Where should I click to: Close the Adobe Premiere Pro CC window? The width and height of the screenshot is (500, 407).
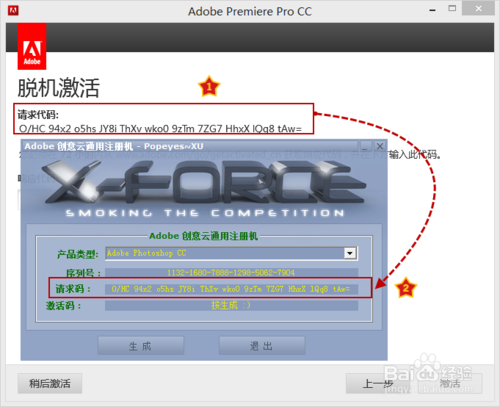point(478,9)
